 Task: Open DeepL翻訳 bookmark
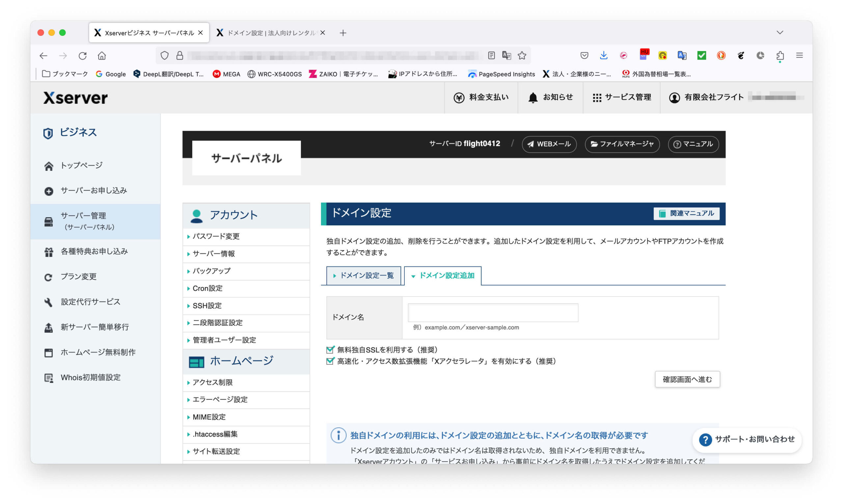(169, 74)
